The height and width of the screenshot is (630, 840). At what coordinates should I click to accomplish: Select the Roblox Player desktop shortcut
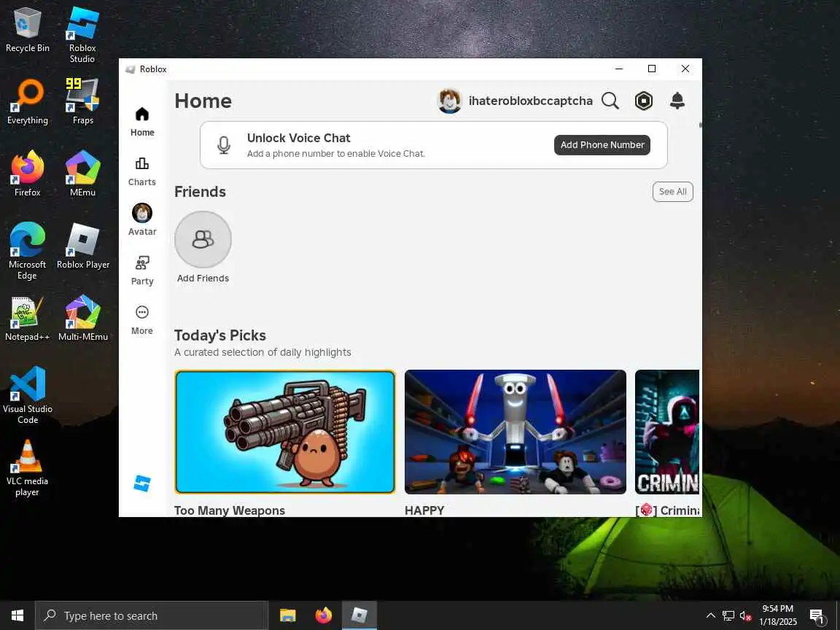(x=83, y=246)
